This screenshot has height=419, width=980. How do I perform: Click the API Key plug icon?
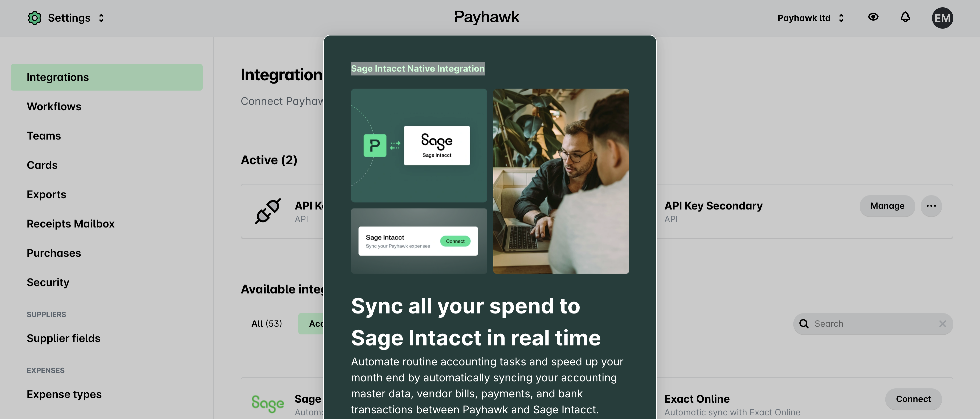pyautogui.click(x=268, y=211)
